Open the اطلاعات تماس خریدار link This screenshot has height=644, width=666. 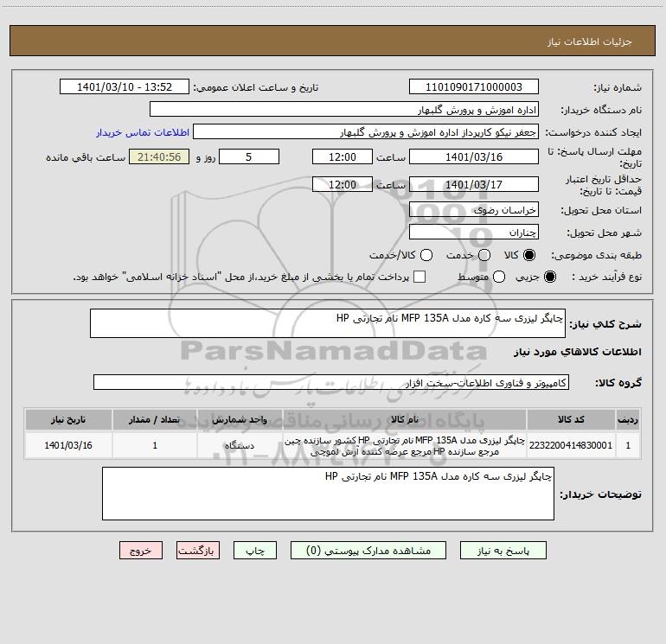tap(143, 132)
